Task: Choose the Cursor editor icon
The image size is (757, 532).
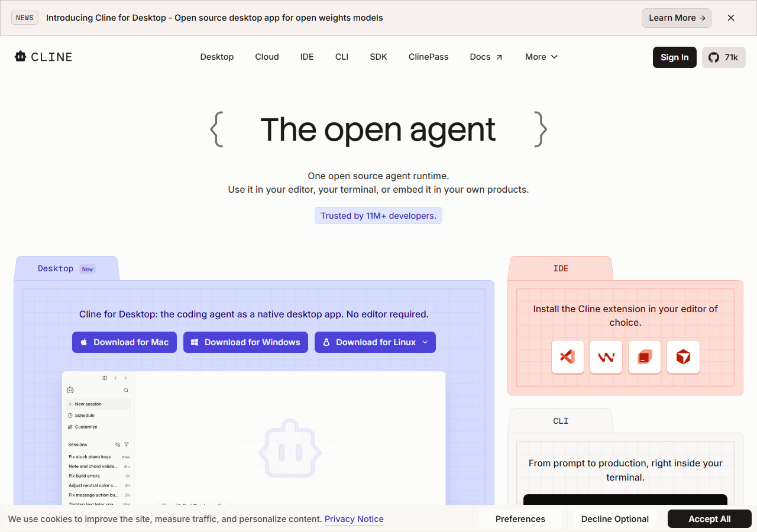Action: click(x=683, y=356)
